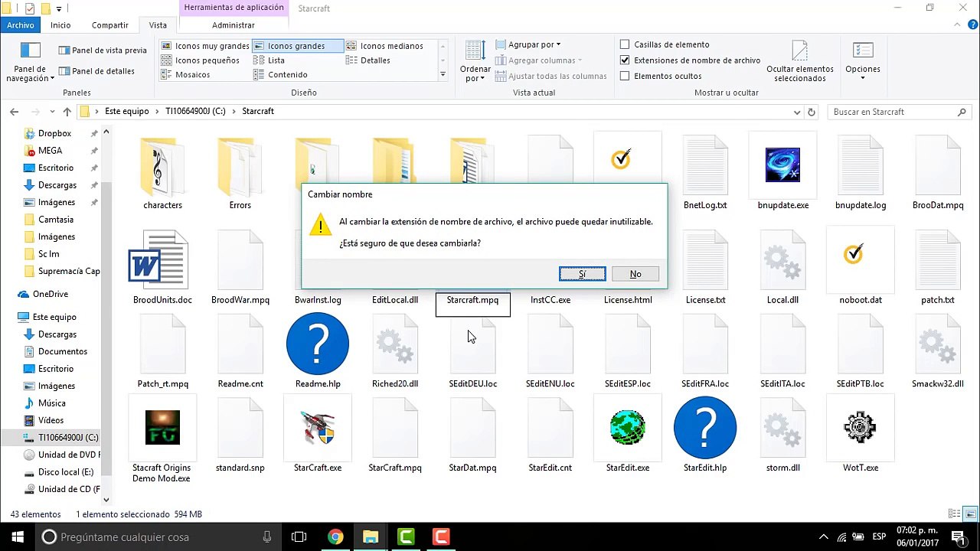This screenshot has width=980, height=551.
Task: Switch to details view in status bar
Action: (x=954, y=514)
